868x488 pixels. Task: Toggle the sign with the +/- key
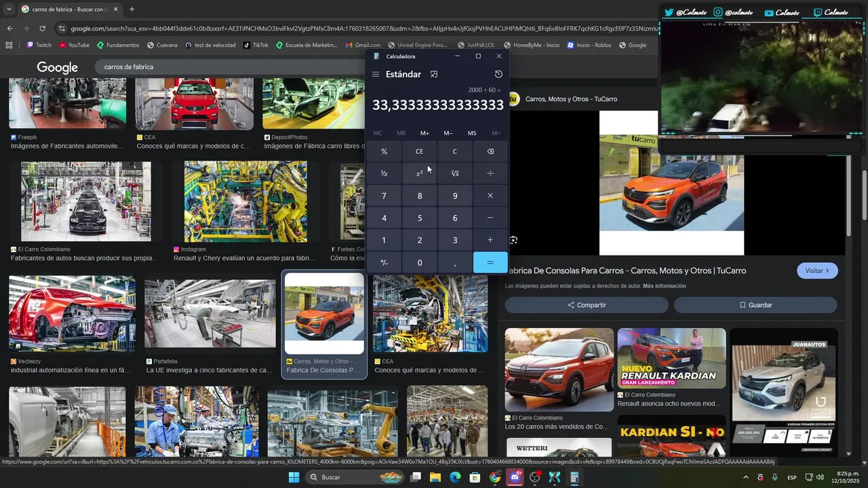coord(384,262)
